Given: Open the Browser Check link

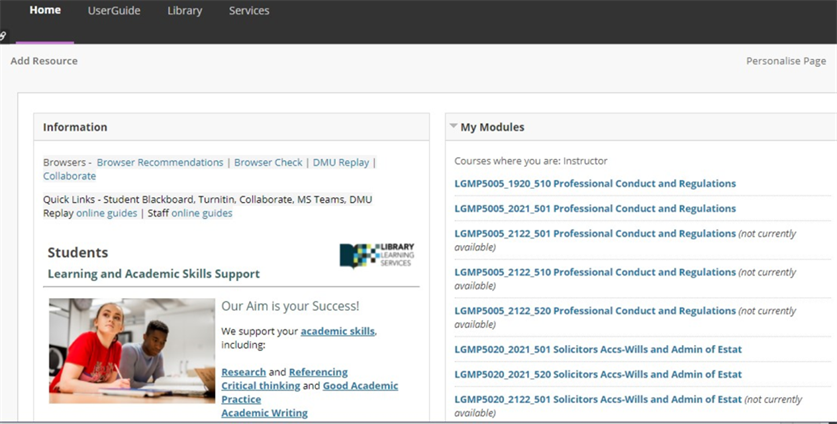Looking at the screenshot, I should pos(268,162).
